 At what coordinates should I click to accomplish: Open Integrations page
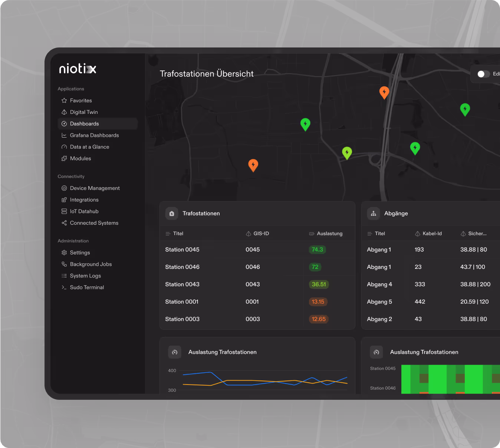click(x=84, y=200)
